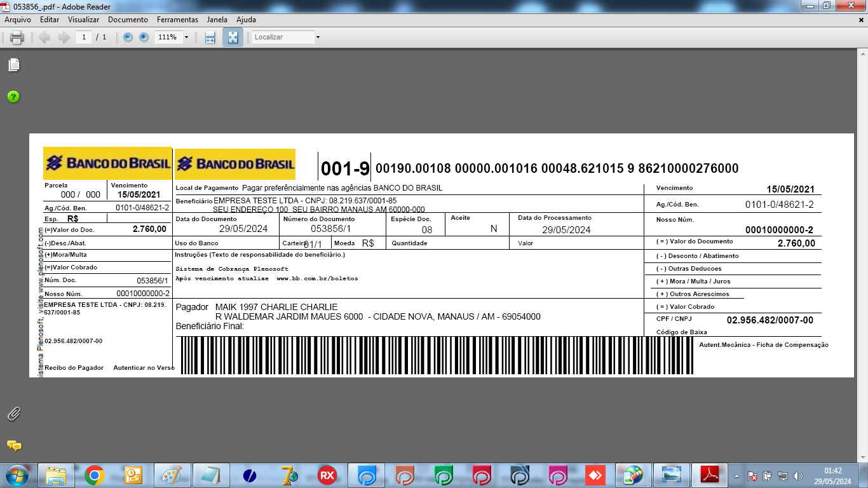
Task: Open the Notepad taskbar icon
Action: tap(210, 475)
